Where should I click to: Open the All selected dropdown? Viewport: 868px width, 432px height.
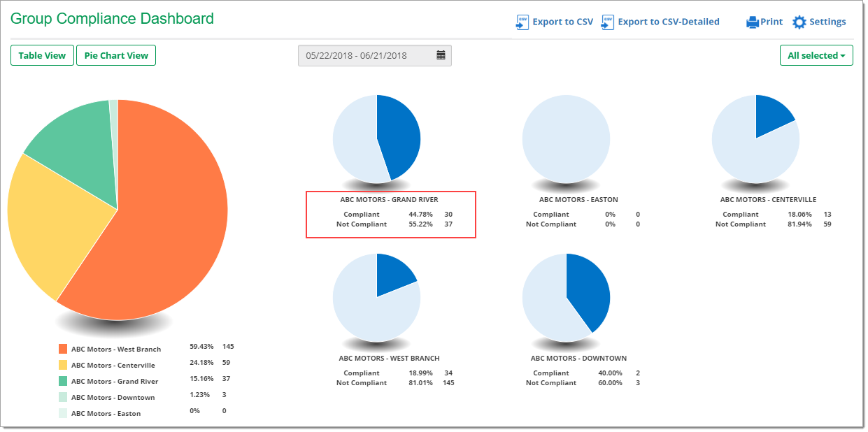[x=816, y=55]
